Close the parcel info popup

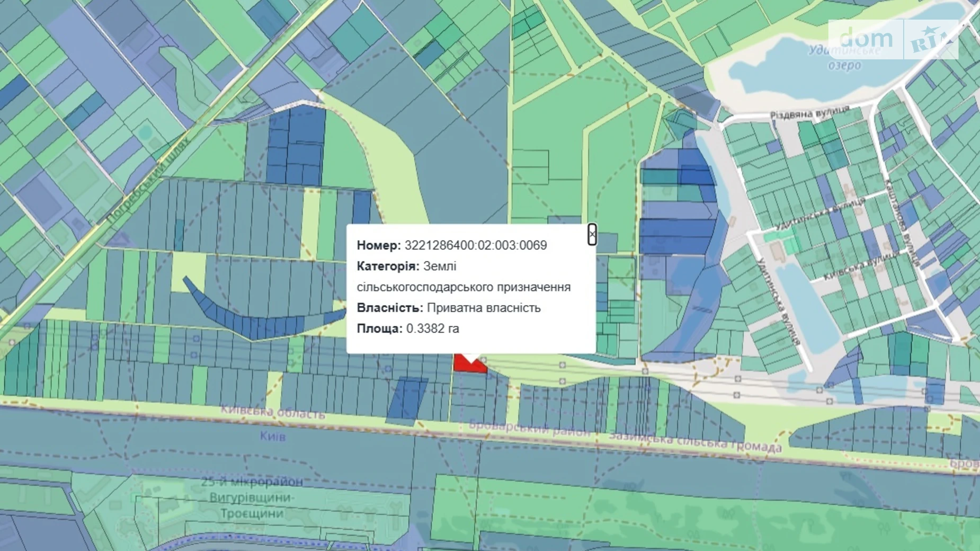click(x=592, y=234)
